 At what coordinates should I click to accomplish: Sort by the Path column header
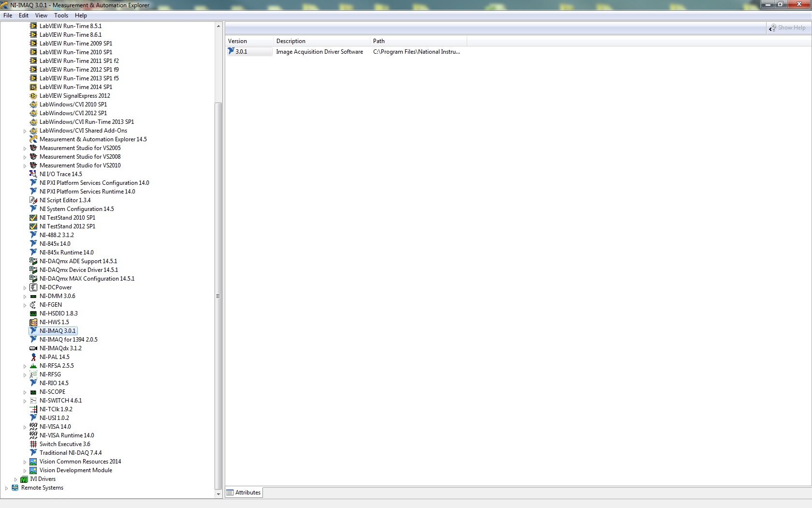point(419,41)
